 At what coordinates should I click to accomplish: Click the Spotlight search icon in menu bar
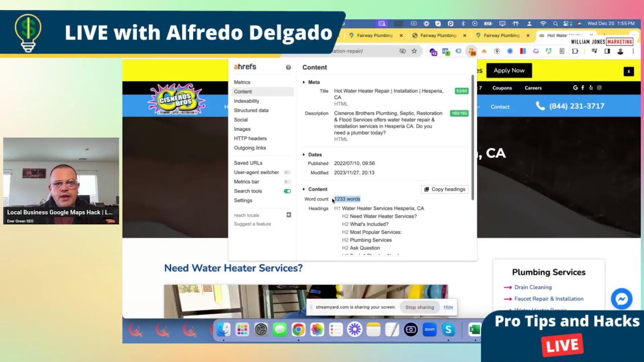555,24
